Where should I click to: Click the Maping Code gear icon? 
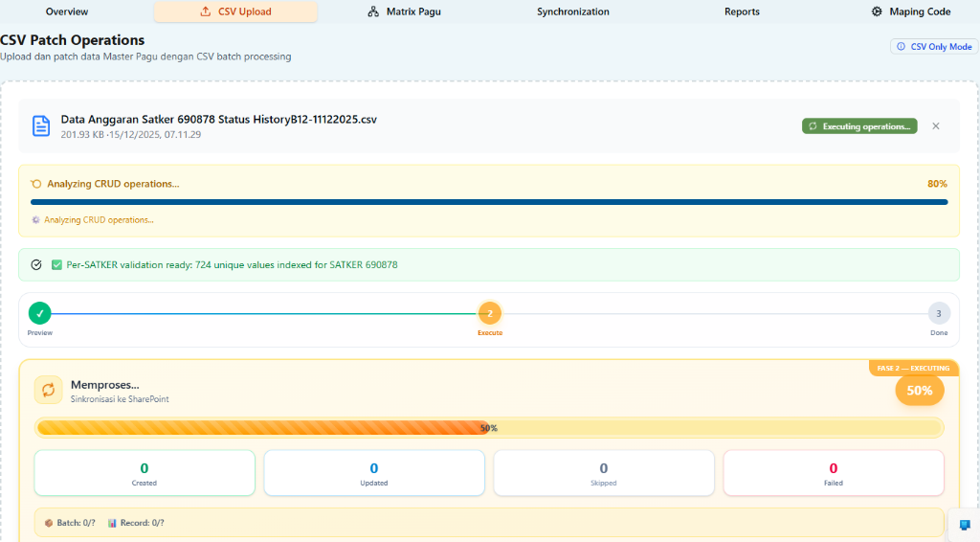(877, 12)
